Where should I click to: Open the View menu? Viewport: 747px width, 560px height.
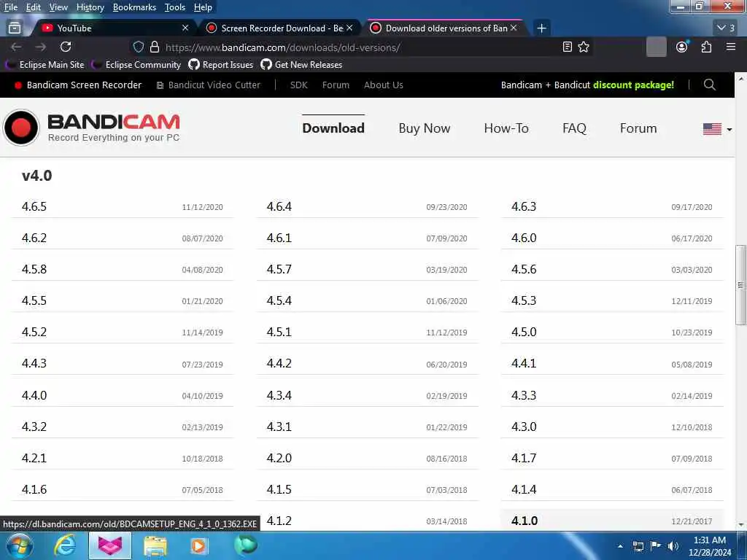pos(58,7)
